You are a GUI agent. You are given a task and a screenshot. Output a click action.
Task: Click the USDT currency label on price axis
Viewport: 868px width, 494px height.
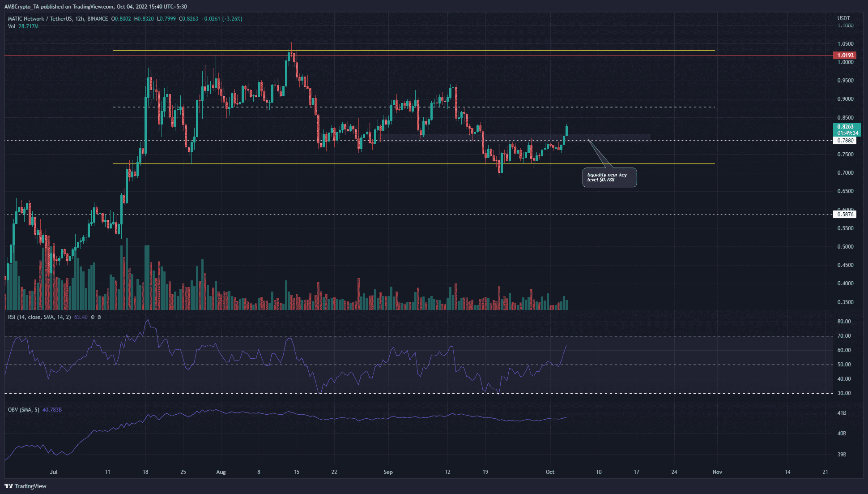pos(843,18)
